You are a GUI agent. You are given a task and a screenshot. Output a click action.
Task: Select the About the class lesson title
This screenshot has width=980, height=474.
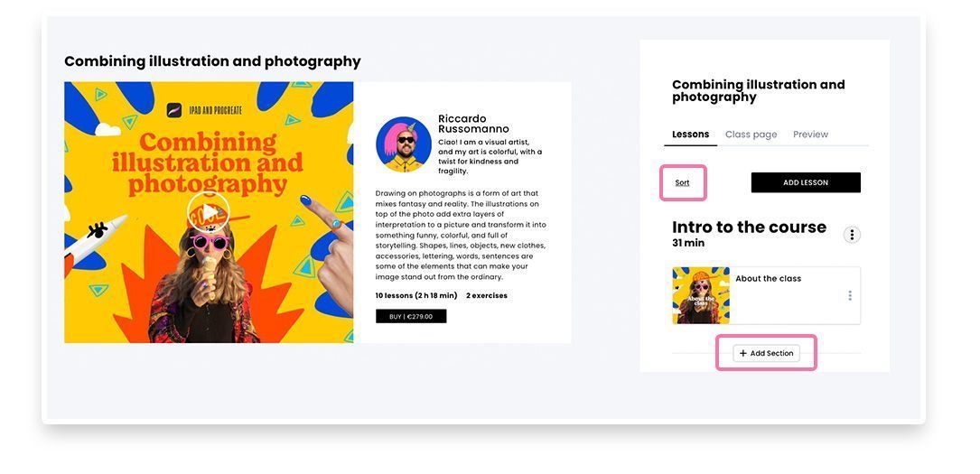pyautogui.click(x=768, y=278)
